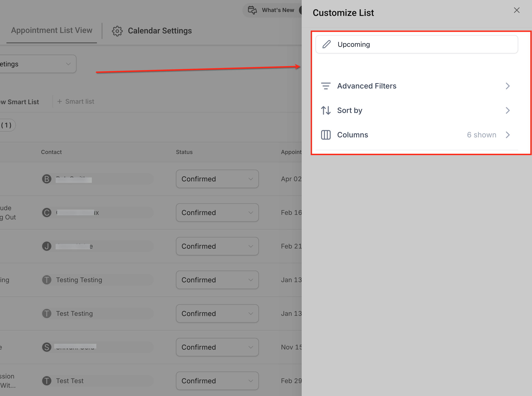Expand the Sort by chevron
The image size is (532, 396).
pos(508,110)
